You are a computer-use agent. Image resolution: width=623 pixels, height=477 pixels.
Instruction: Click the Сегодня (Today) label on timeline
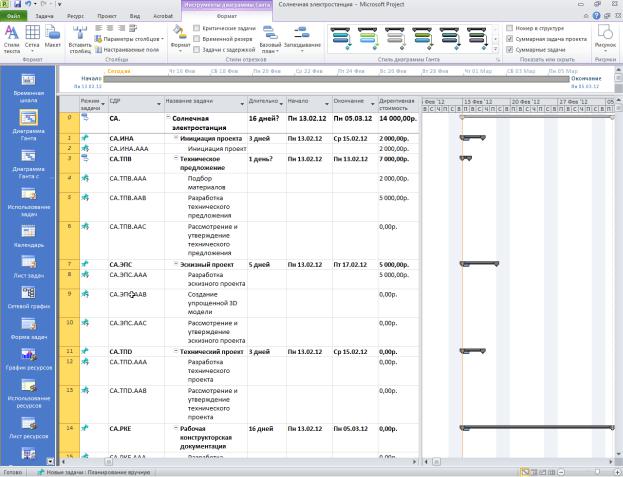(119, 71)
